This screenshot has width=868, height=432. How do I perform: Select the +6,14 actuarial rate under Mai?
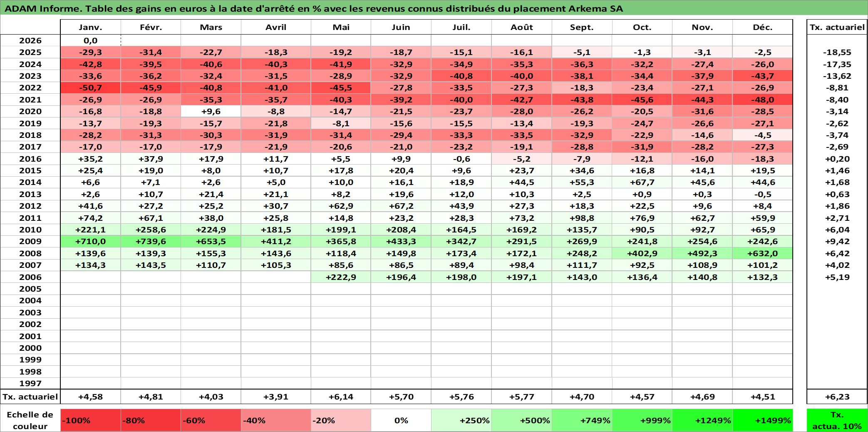(x=341, y=397)
